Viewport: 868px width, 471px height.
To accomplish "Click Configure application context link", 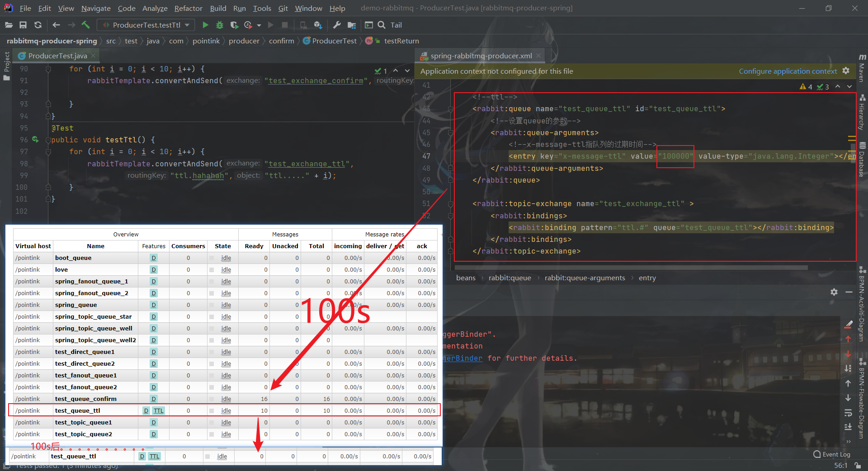I will click(x=788, y=71).
